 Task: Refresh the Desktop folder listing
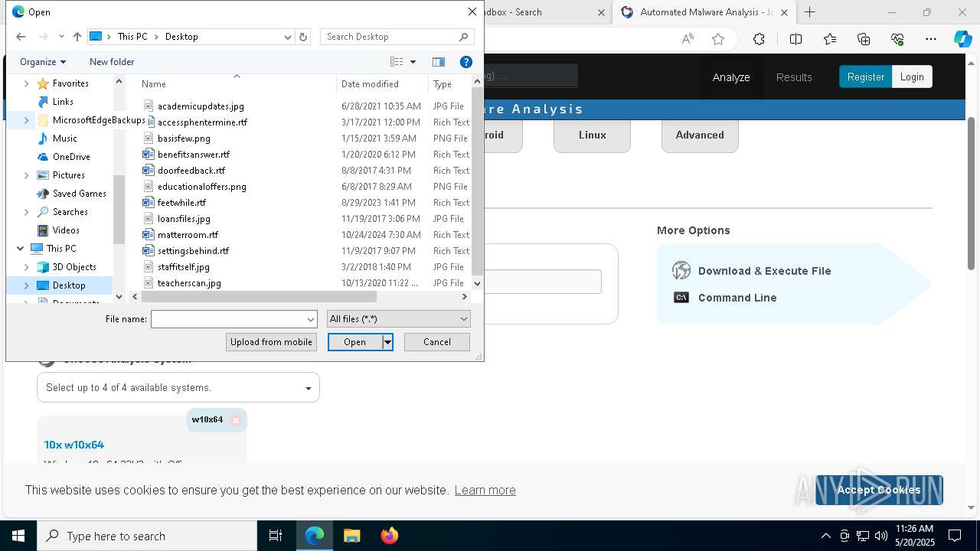303,37
